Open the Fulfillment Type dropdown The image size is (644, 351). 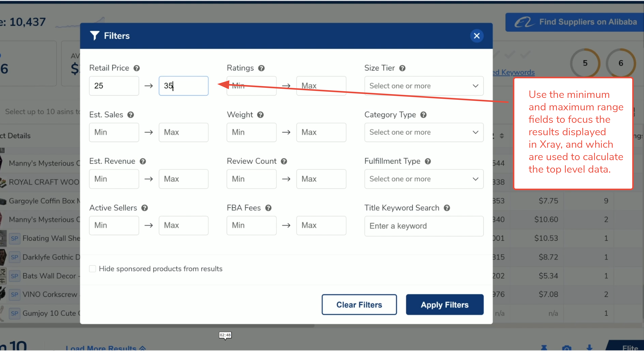click(x=424, y=179)
